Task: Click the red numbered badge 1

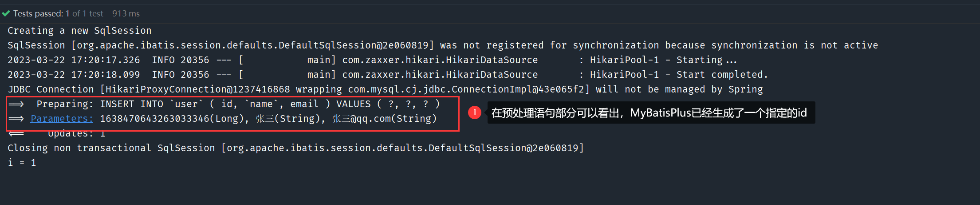Action: tap(474, 113)
